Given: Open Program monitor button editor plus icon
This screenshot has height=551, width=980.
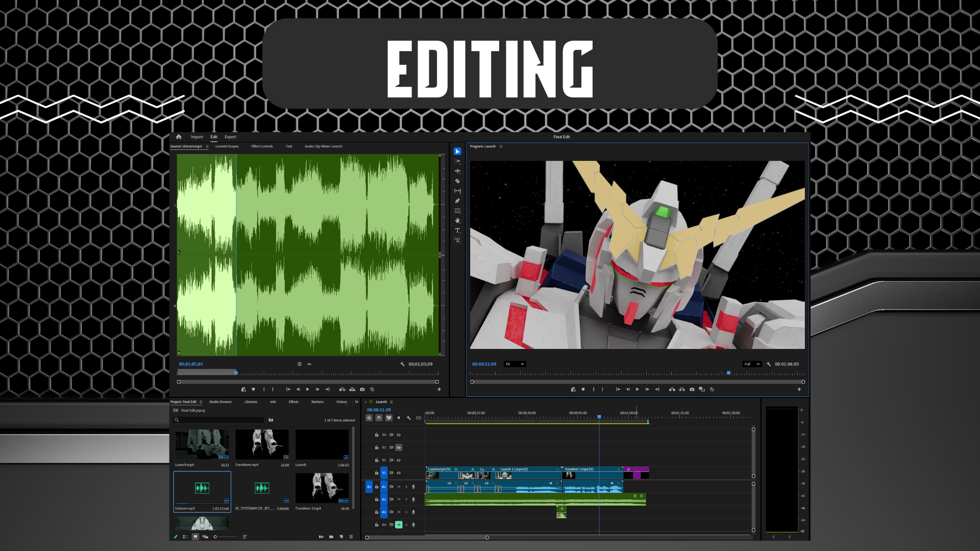Looking at the screenshot, I should 799,389.
